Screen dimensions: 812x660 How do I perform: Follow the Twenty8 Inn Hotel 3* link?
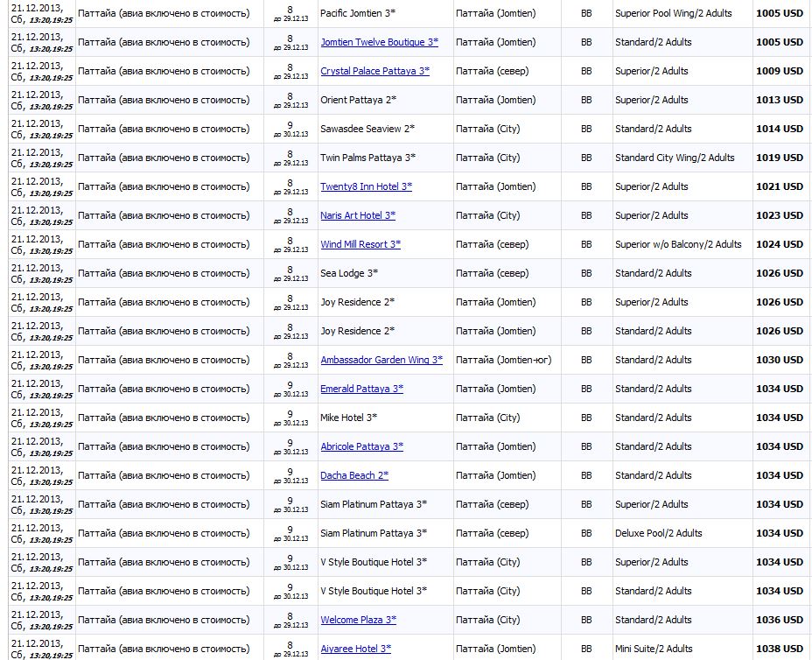pyautogui.click(x=366, y=186)
